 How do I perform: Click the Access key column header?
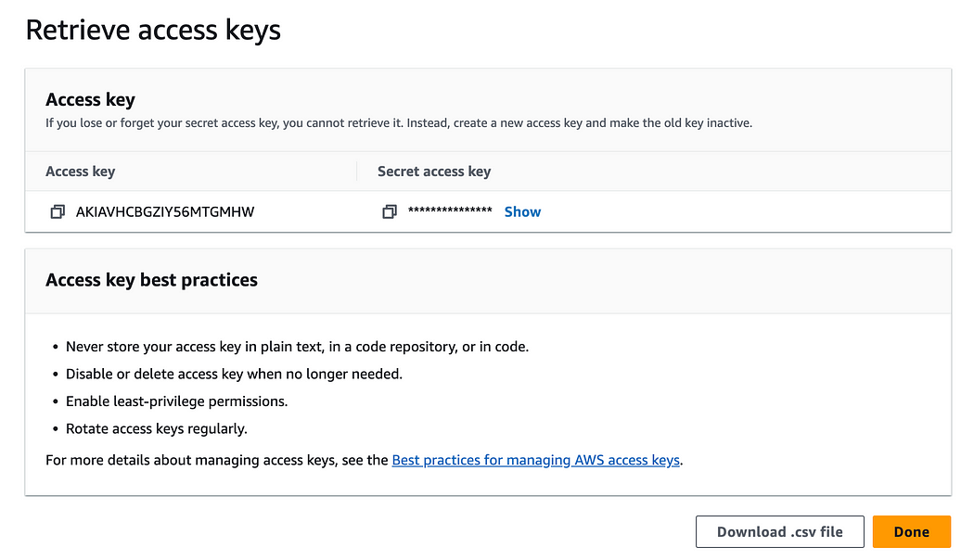coord(80,172)
